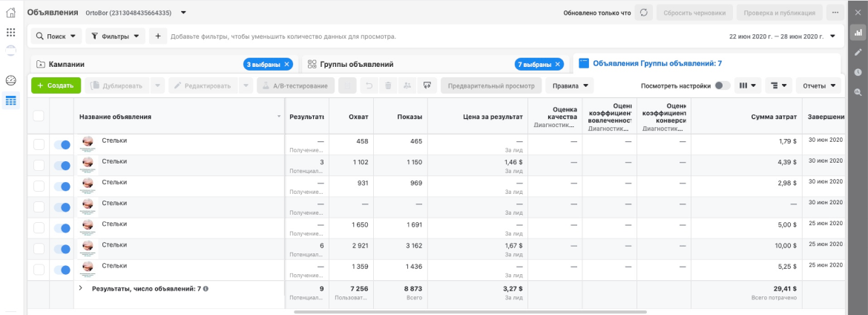Open the charts icon in right sidebar

[x=858, y=33]
